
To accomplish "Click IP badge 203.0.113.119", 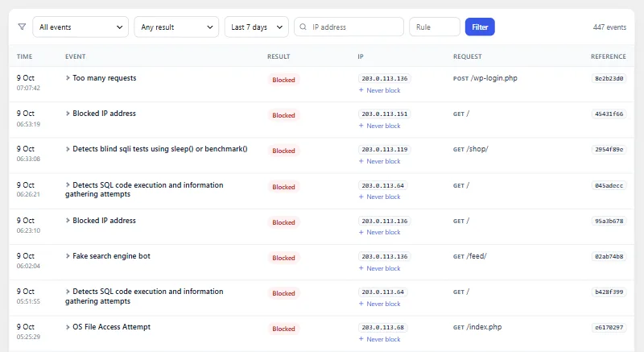I will click(x=385, y=150).
